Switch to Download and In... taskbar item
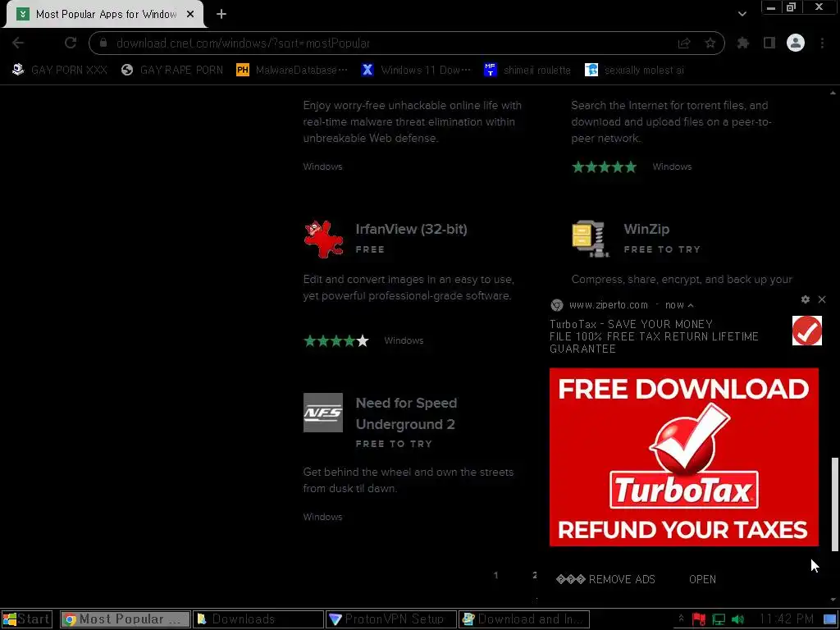This screenshot has width=840, height=630. (x=524, y=619)
